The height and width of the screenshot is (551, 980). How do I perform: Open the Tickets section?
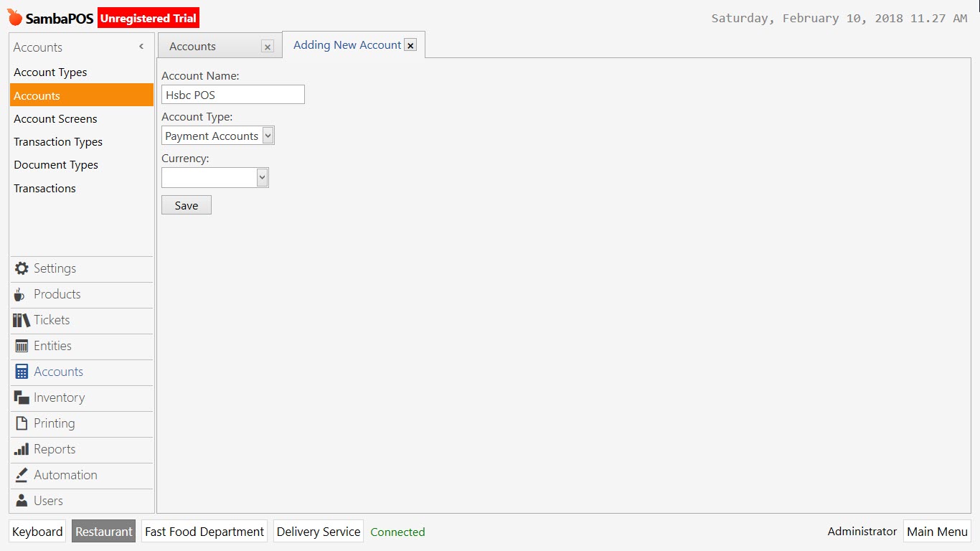pos(82,320)
